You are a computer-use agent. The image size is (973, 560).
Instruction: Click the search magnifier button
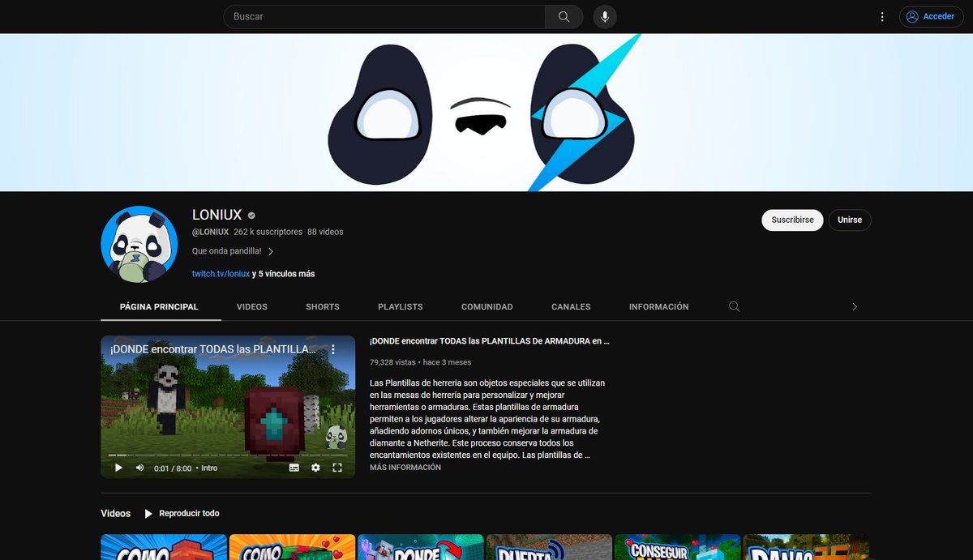(x=564, y=16)
